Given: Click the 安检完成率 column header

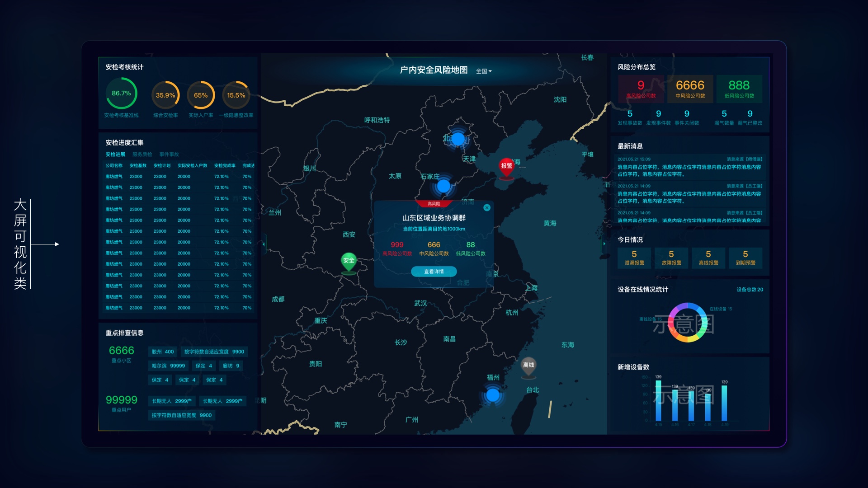Looking at the screenshot, I should click(225, 165).
